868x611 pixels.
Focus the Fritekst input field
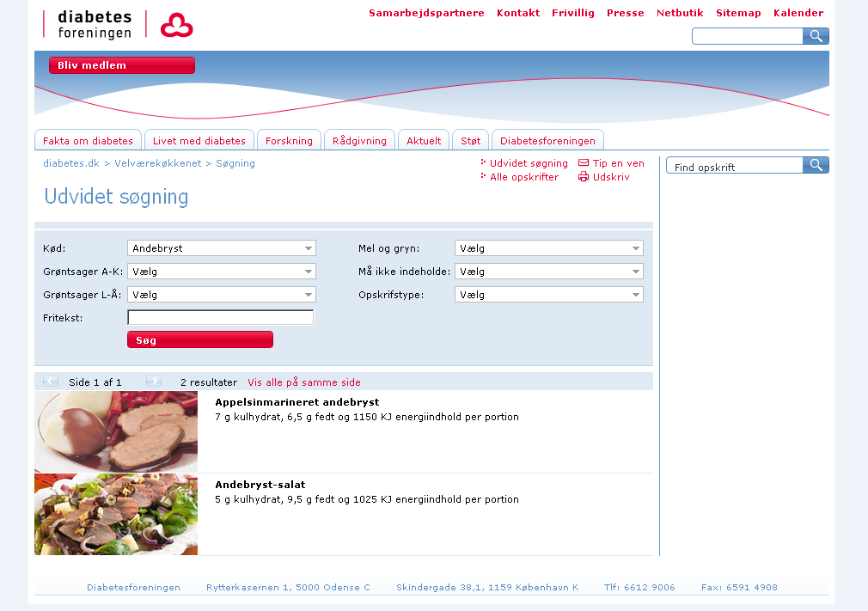[x=220, y=317]
